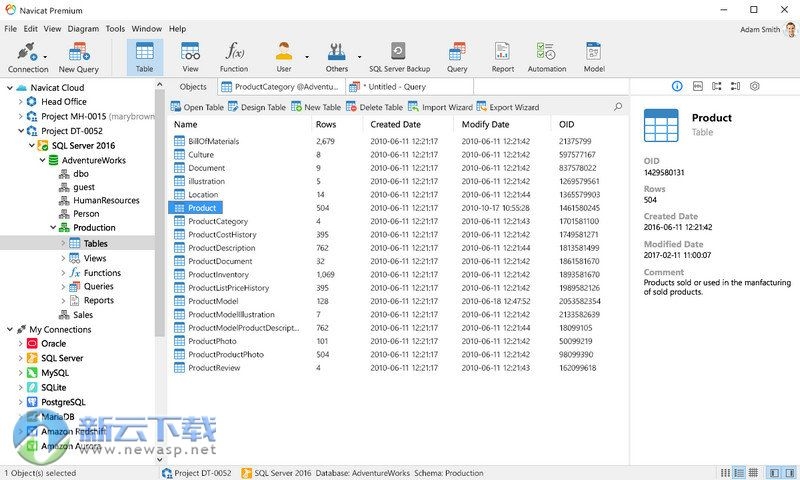Viewport: 800px width, 480px height.
Task: Select the MySQL connection
Action: pos(55,373)
